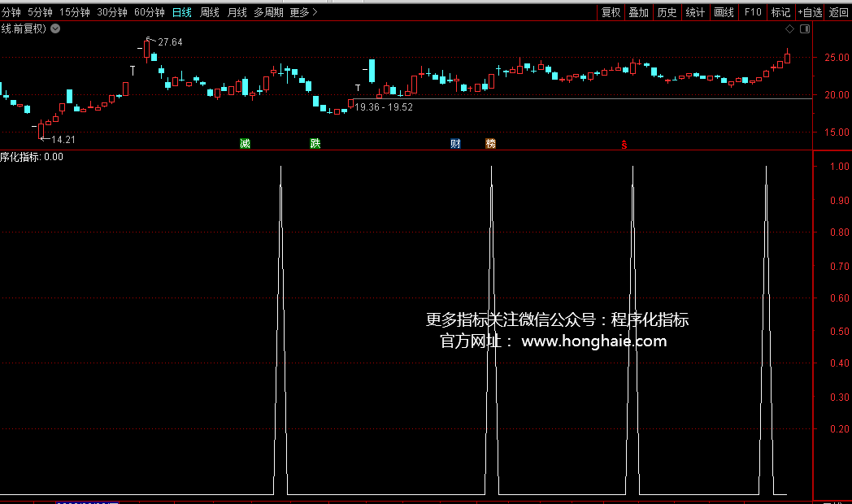This screenshot has height=504, width=852.
Task: Open the orange 榜 ranking marker
Action: click(490, 144)
